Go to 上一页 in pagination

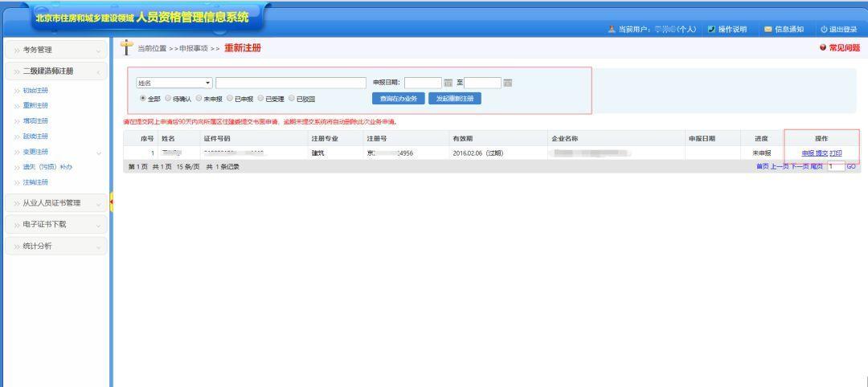780,166
